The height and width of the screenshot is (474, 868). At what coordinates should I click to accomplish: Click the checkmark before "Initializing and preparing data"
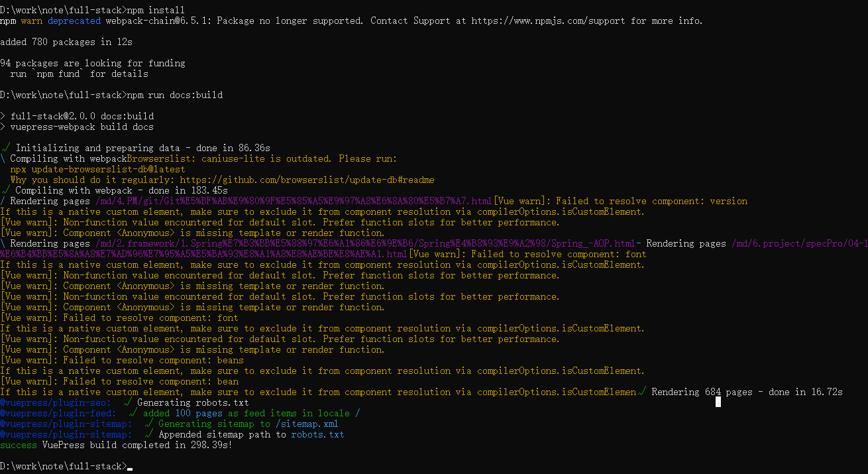click(6, 148)
